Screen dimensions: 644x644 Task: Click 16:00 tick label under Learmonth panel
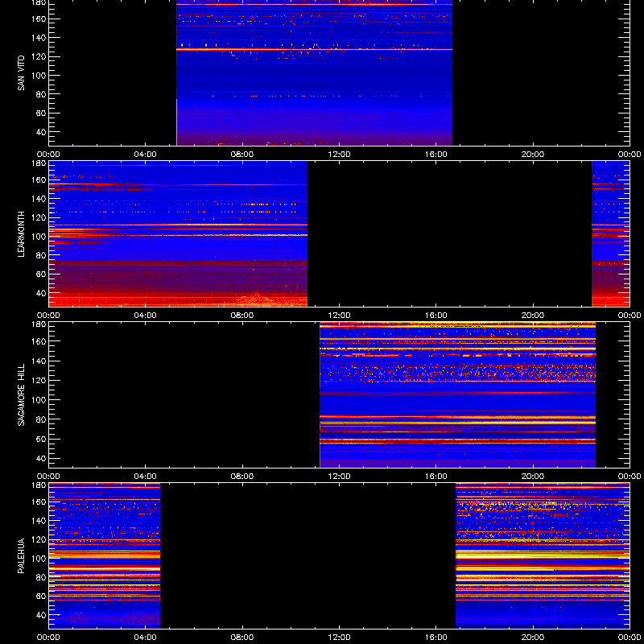click(436, 316)
